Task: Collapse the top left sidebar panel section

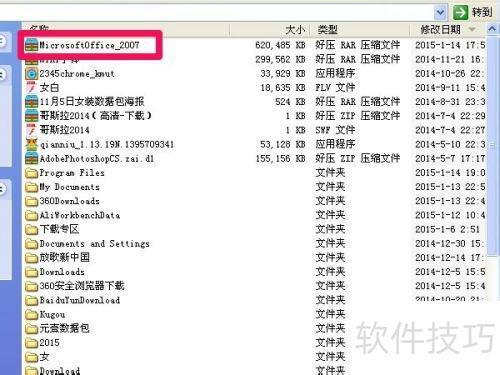Action: (x=2, y=41)
